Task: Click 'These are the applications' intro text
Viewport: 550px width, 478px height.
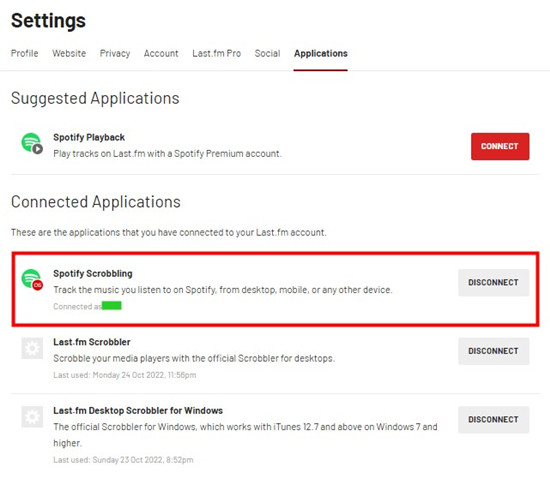Action: pyautogui.click(x=169, y=232)
